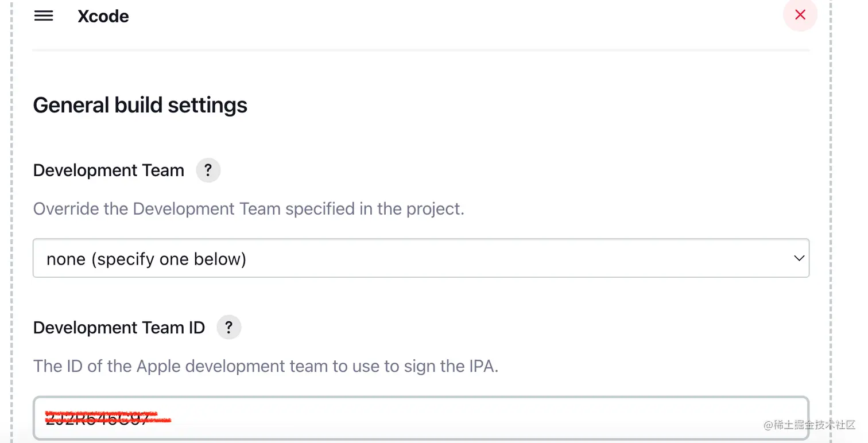Remove the Xcode build step with red X
The image size is (868, 443).
tap(800, 15)
